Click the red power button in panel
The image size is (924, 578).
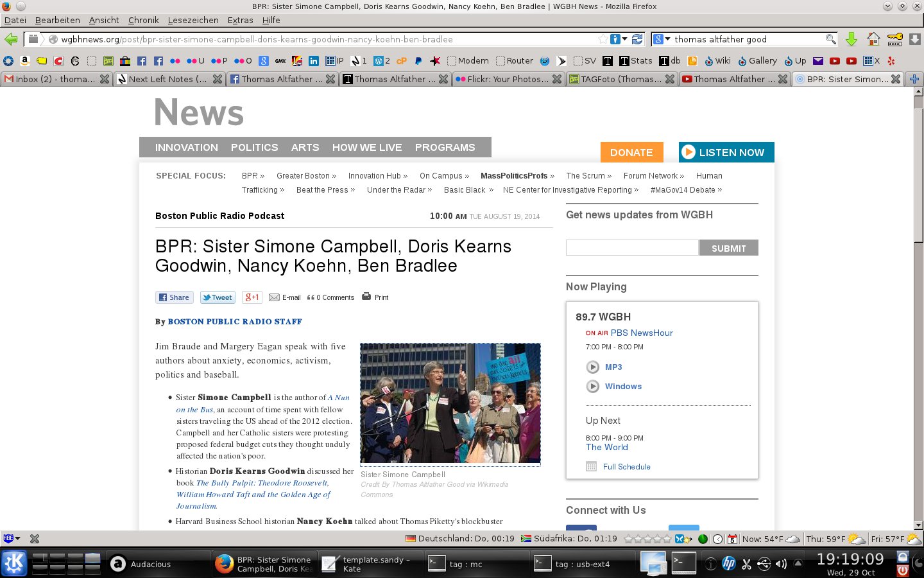click(x=903, y=570)
